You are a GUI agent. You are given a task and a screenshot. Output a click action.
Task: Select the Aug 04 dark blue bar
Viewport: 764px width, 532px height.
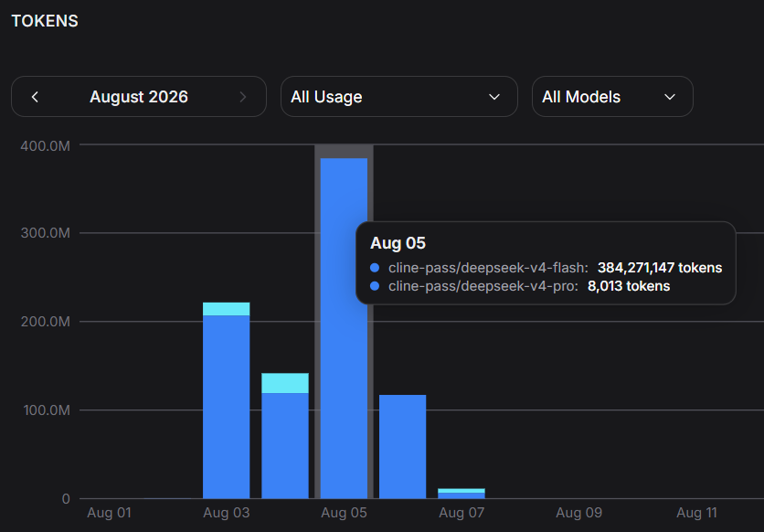pyautogui.click(x=285, y=446)
